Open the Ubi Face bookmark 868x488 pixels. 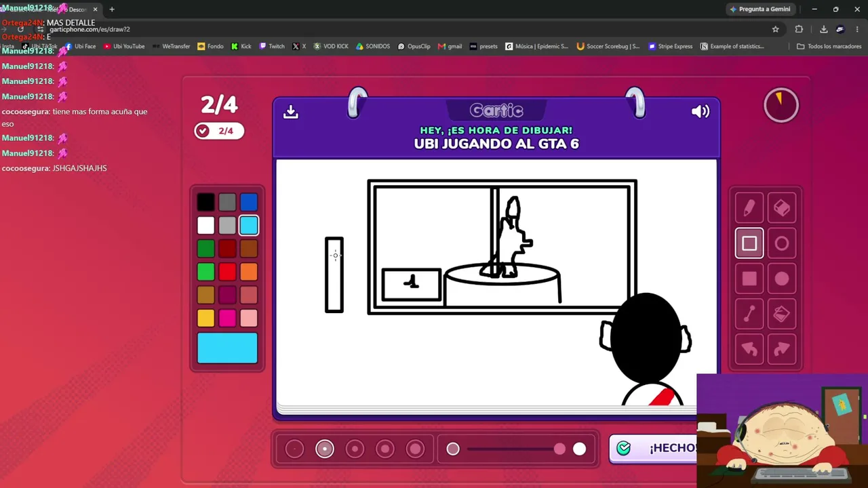point(80,46)
